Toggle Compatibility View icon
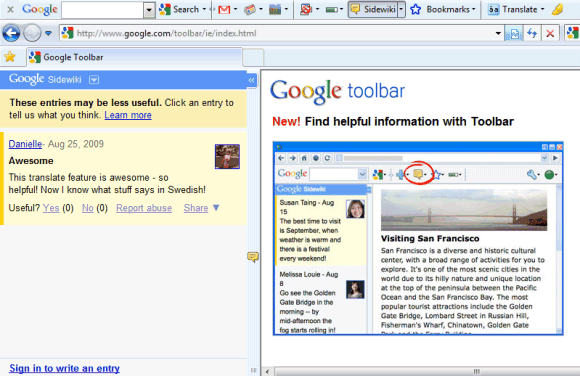The image size is (580, 376). 514,34
